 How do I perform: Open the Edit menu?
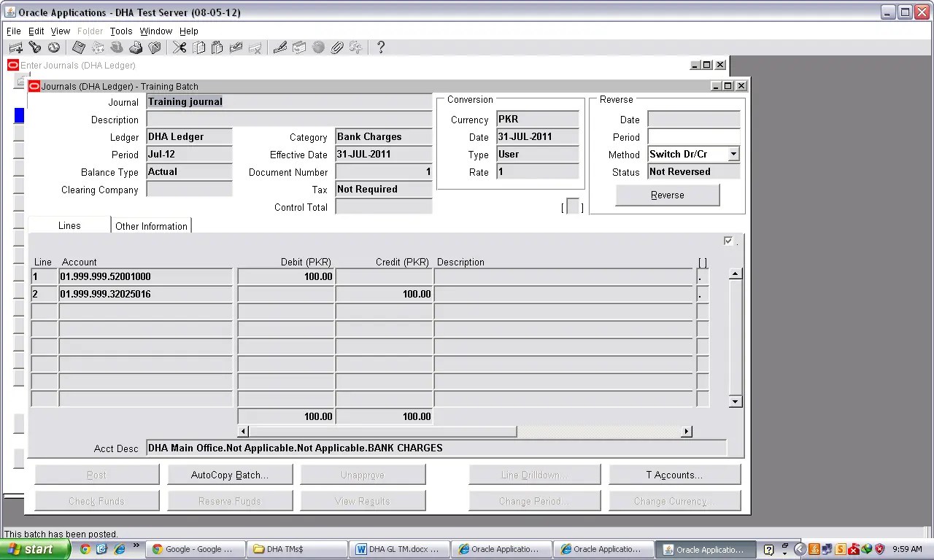click(x=36, y=31)
